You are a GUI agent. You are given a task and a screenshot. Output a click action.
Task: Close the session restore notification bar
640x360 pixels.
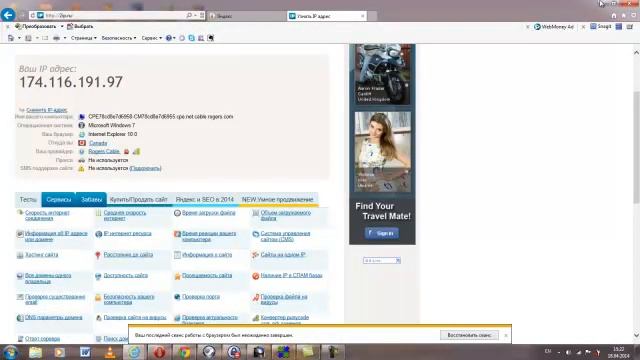pyautogui.click(x=506, y=336)
